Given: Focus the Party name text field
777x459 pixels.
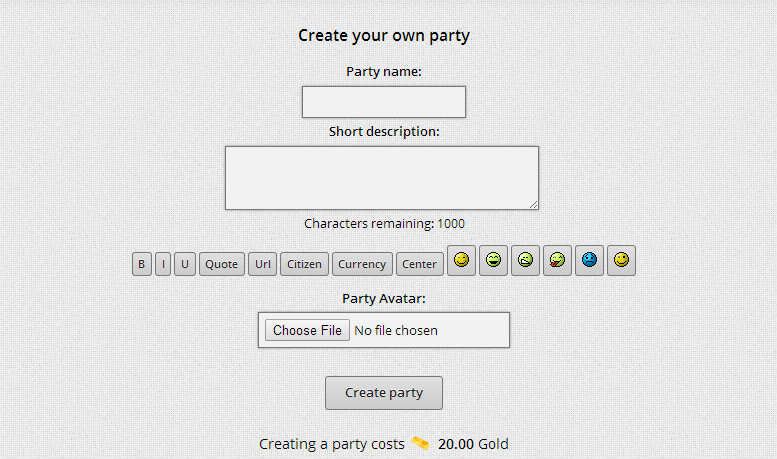Looking at the screenshot, I should pos(384,102).
